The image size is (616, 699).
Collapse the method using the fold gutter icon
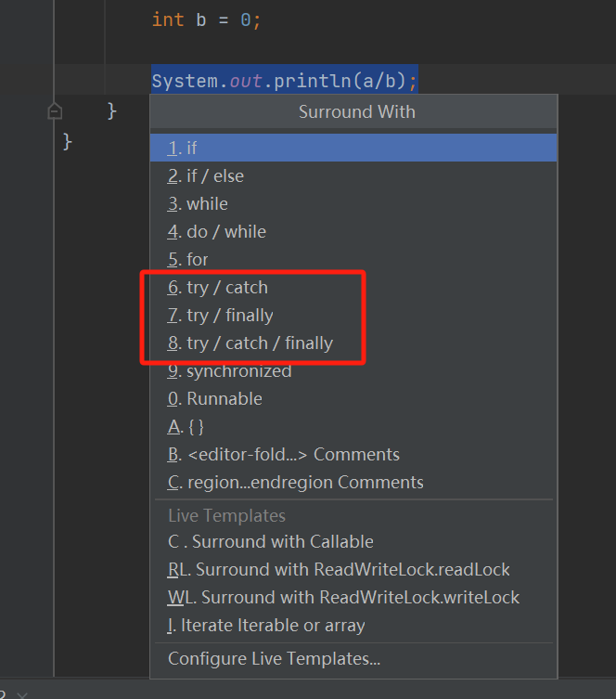(55, 111)
